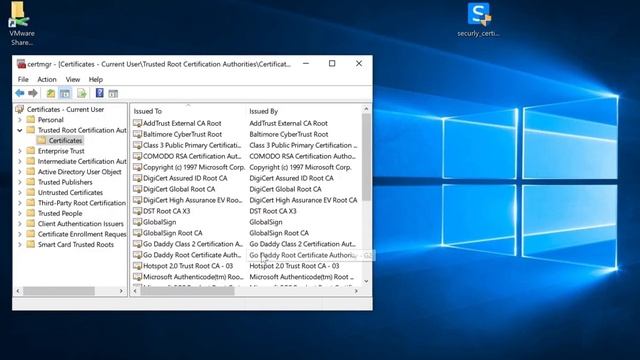Click left arrow of tree pane horizontal scrollbar
The image size is (640, 360).
tap(18, 291)
